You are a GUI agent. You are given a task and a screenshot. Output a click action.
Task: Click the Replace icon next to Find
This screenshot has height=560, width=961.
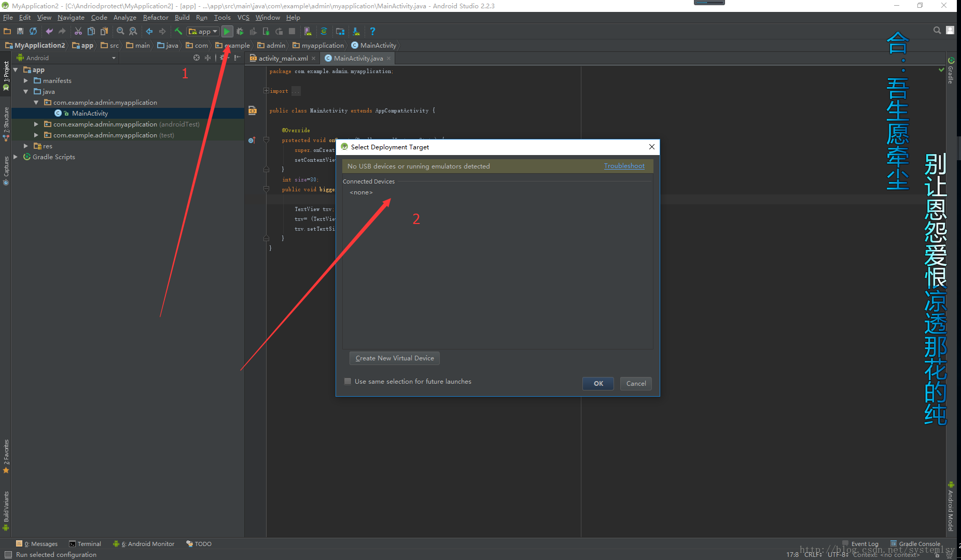point(133,31)
